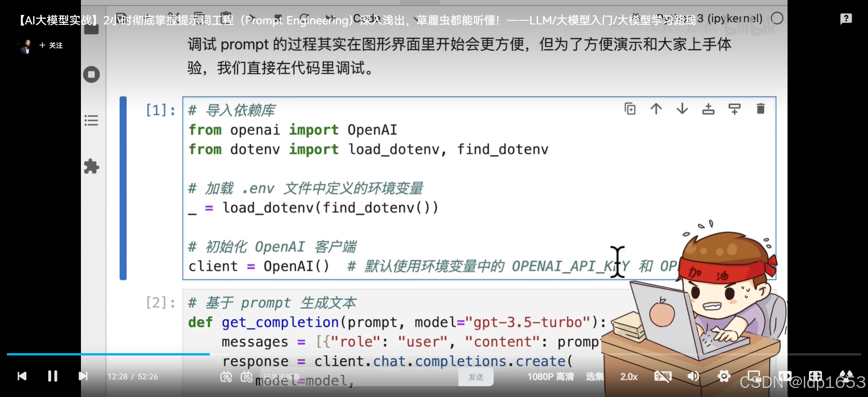
Task: Click the comment '# 导入依赖库'
Action: coord(231,111)
